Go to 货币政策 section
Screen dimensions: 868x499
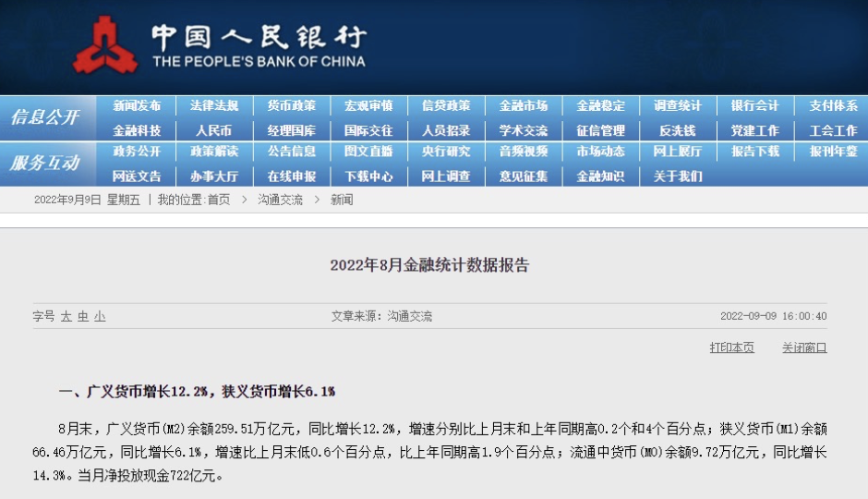tap(292, 105)
